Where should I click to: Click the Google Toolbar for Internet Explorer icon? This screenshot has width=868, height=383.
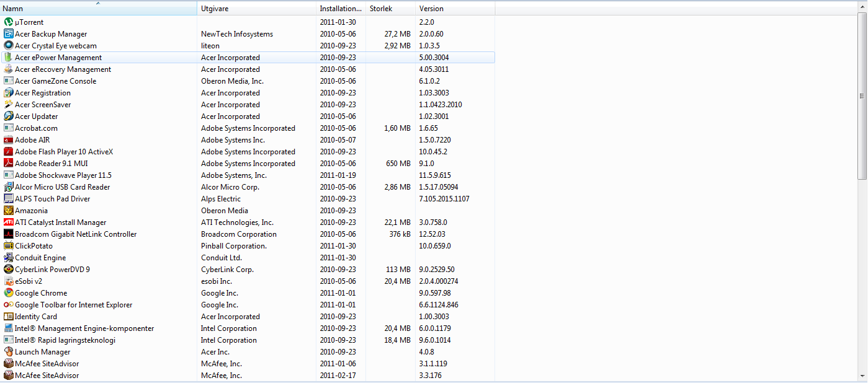pyautogui.click(x=9, y=305)
